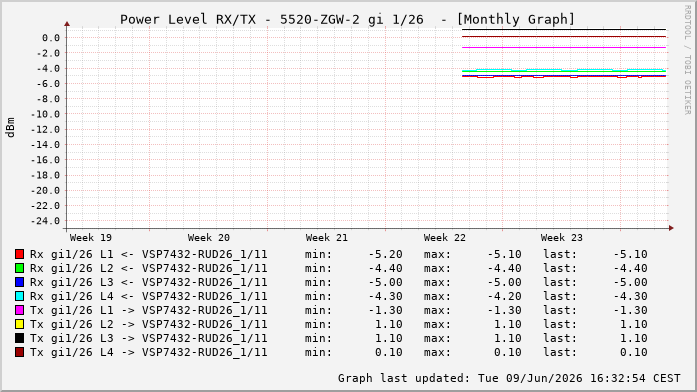Screen dimensions: 697x392
Task: Click the magenta Tx L1 legend swatch
Action: point(20,310)
